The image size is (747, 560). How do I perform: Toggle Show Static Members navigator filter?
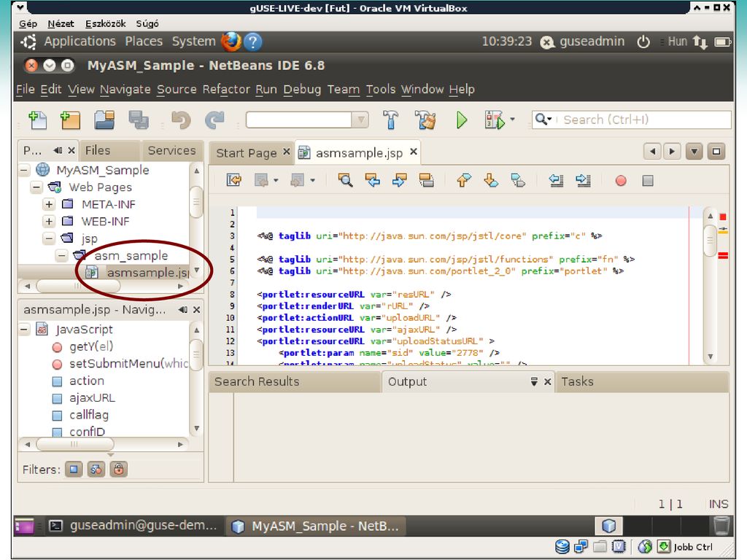[x=96, y=469]
